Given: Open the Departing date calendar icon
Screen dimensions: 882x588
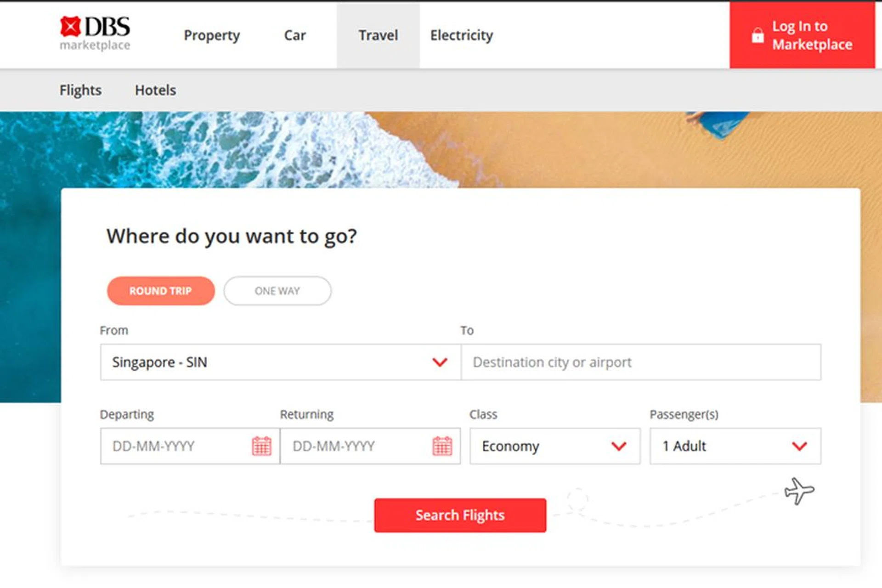Looking at the screenshot, I should click(261, 446).
